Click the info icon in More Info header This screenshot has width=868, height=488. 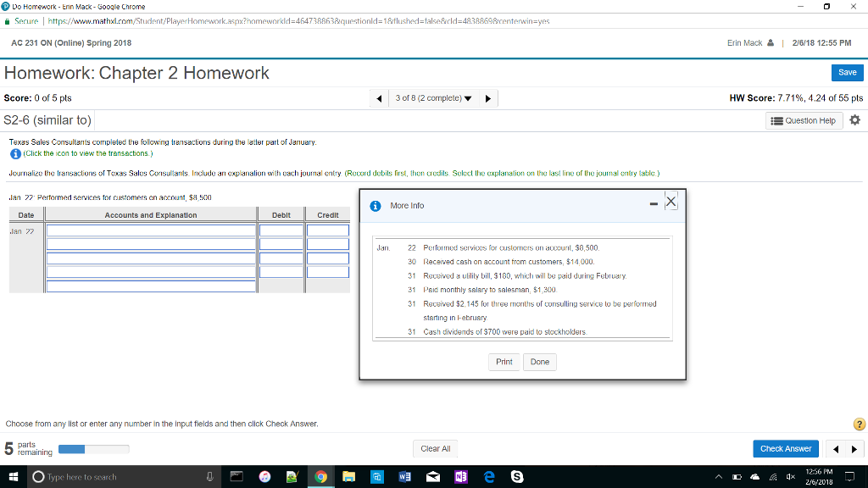(x=376, y=206)
